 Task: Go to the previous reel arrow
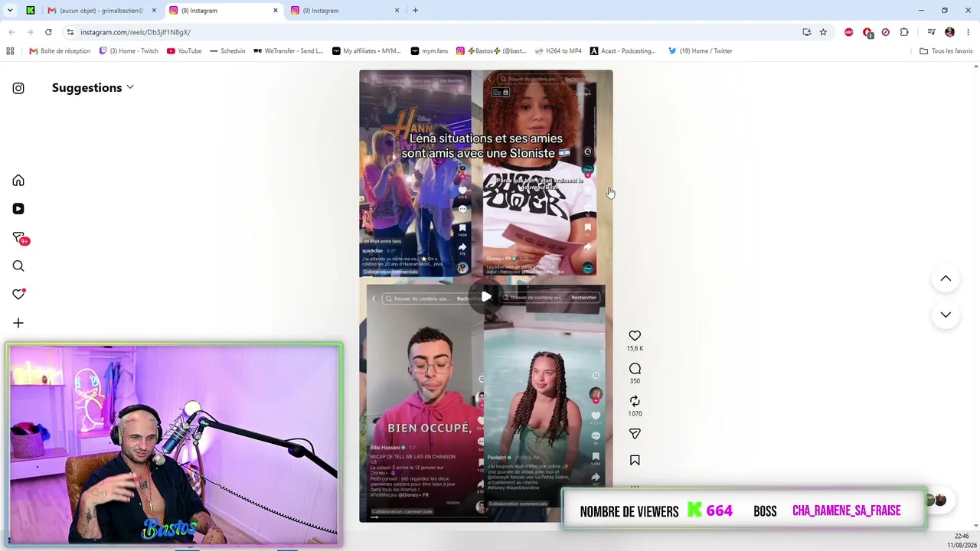coord(946,279)
